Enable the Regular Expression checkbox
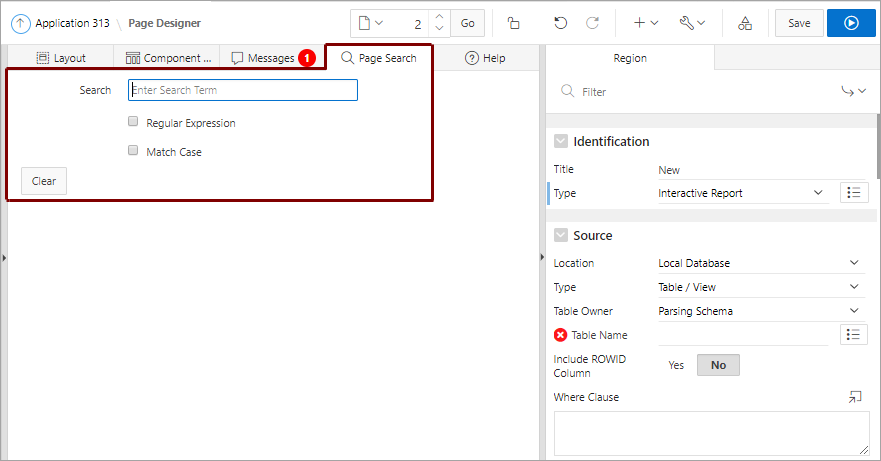This screenshot has width=881, height=461. tap(133, 121)
